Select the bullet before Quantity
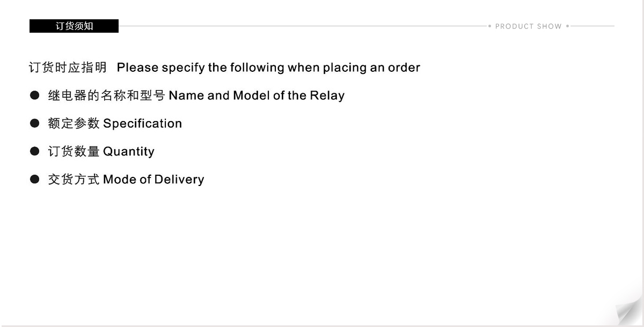Screen dimensions: 644x327 [35, 151]
